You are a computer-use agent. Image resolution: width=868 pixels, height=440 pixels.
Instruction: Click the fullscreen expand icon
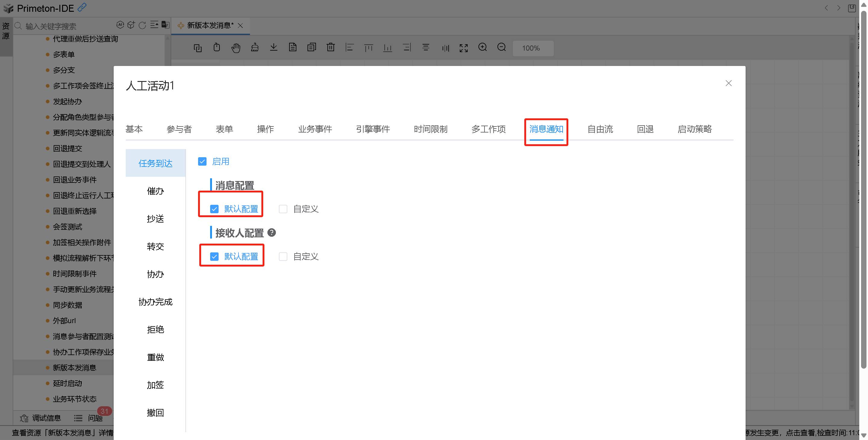(x=464, y=48)
